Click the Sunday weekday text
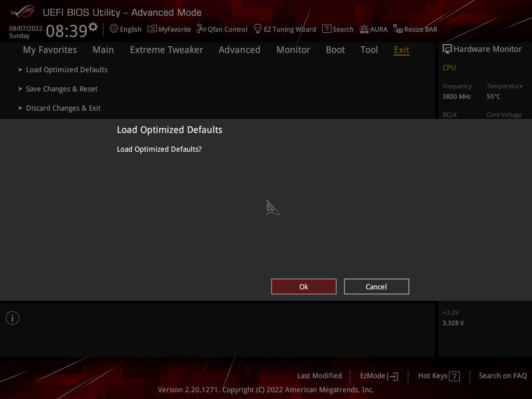Screen dimensions: 532x399 point(19,36)
